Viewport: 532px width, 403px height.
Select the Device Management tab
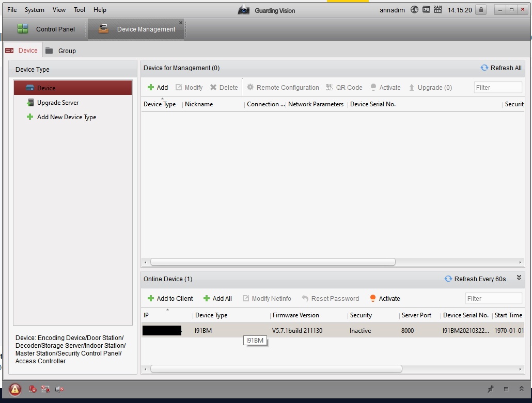[x=136, y=29]
